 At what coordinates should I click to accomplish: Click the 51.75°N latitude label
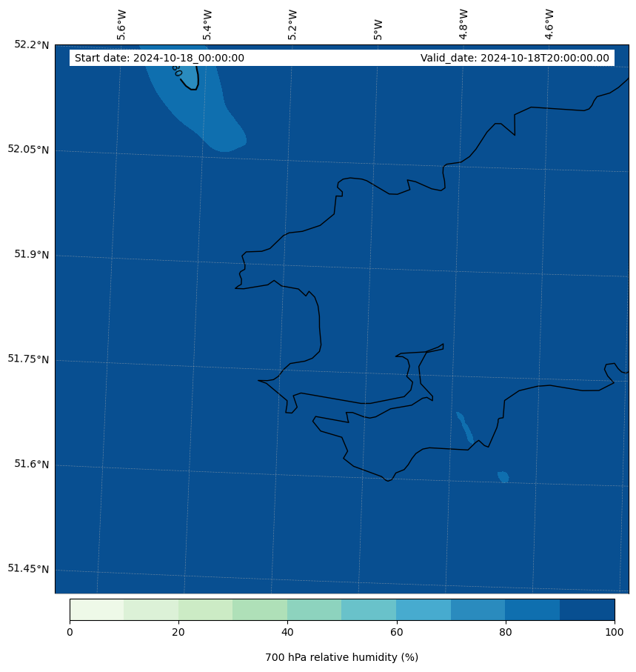pos(28,359)
